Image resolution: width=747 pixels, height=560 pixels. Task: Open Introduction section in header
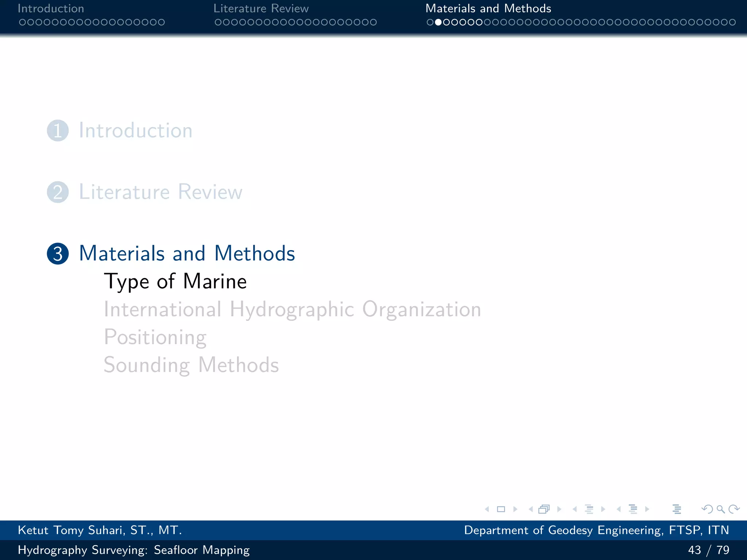[x=51, y=8]
